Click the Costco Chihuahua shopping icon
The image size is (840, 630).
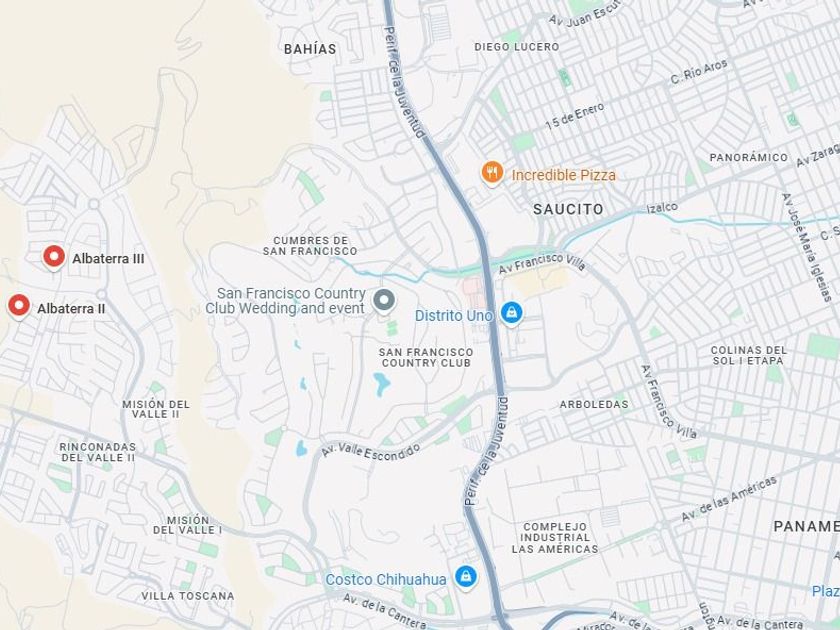(466, 578)
